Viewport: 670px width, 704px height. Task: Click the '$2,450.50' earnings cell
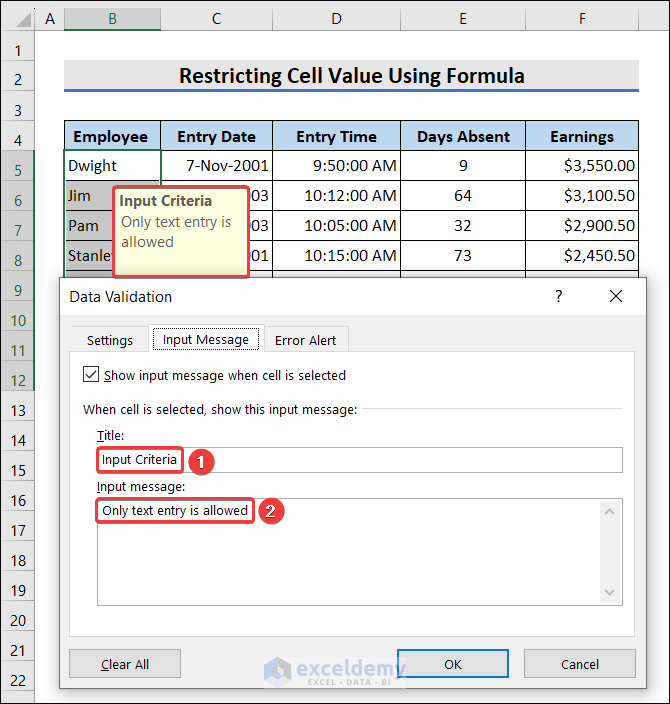[582, 255]
